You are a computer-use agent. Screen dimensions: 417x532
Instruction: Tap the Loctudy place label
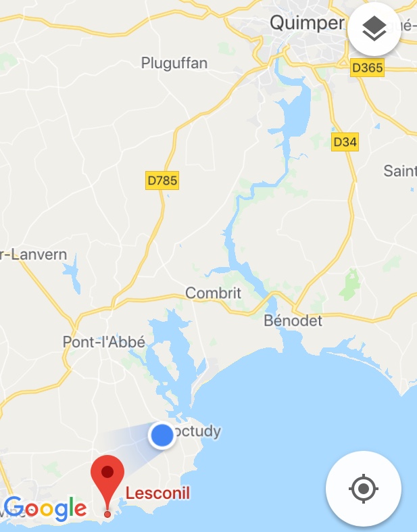coord(197,431)
